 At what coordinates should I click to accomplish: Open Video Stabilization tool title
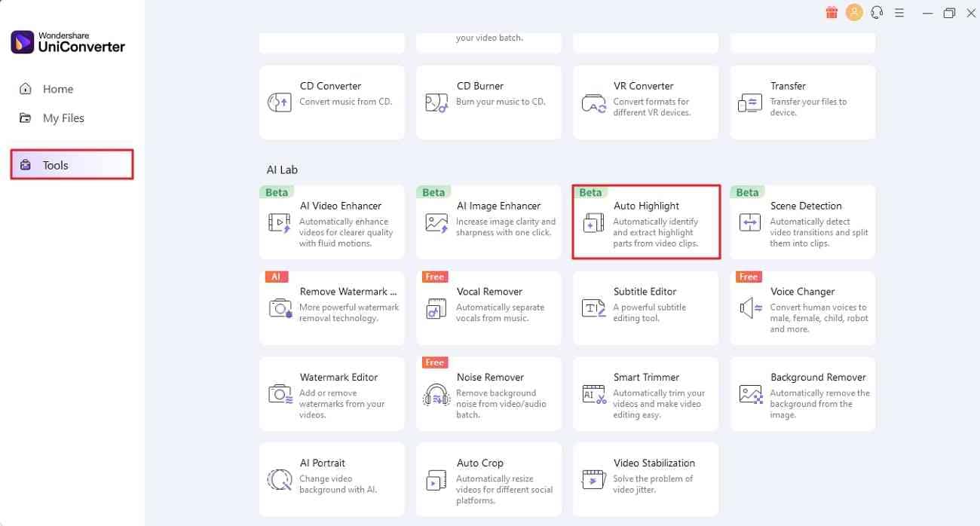point(654,463)
